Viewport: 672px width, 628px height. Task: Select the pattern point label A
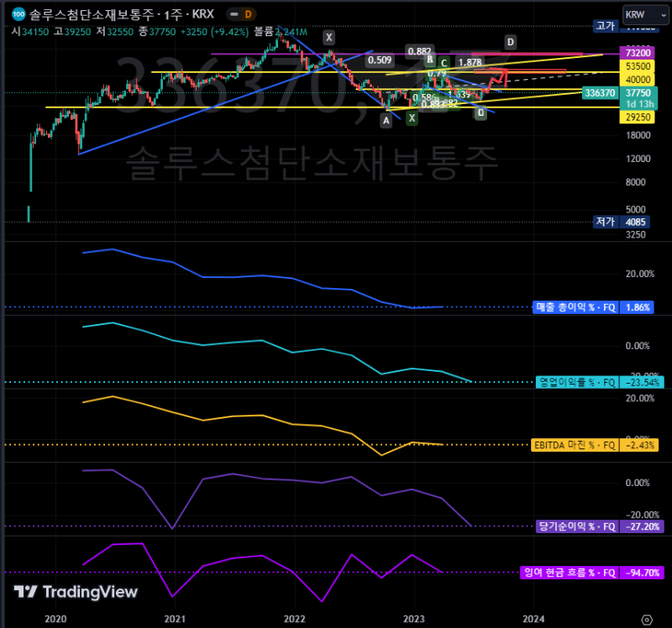(x=386, y=121)
